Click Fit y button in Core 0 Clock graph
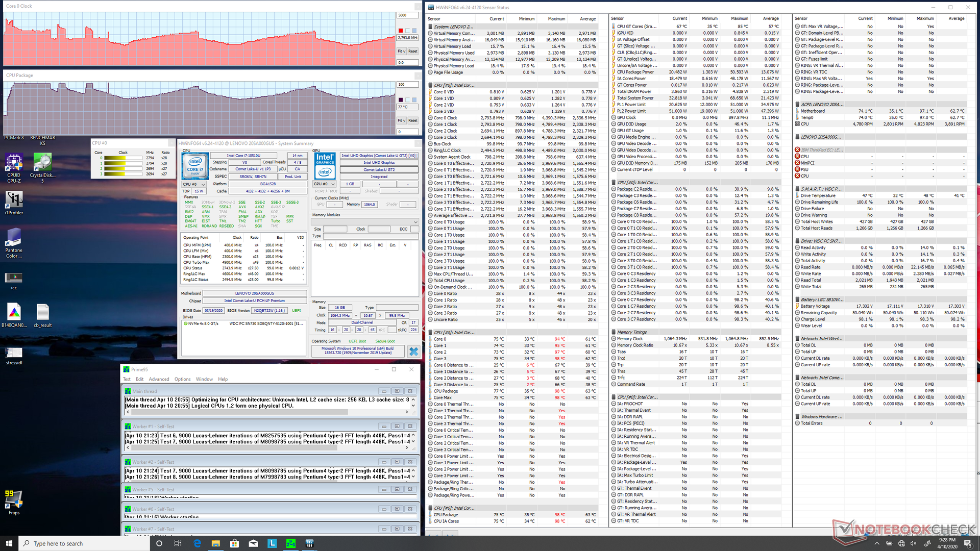Image resolution: width=980 pixels, height=551 pixels. [401, 51]
